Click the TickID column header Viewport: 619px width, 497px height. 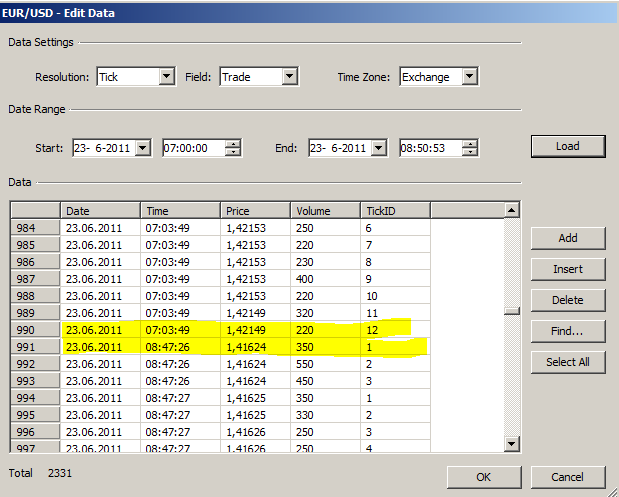coord(395,211)
